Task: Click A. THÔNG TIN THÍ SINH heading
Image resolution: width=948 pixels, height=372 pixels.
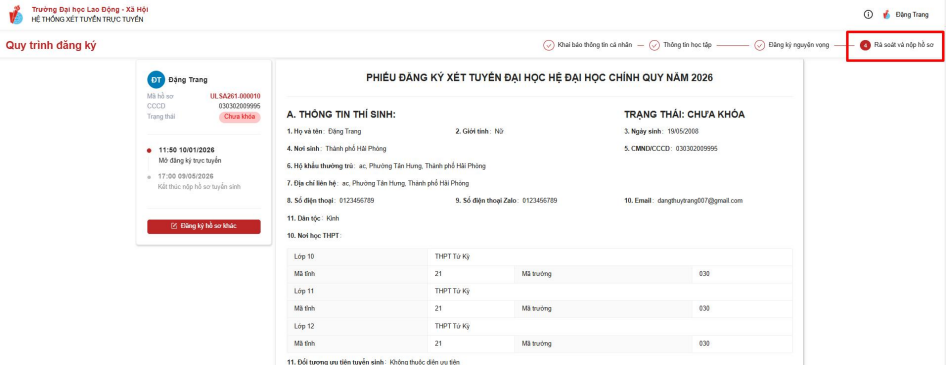Action: tap(341, 114)
